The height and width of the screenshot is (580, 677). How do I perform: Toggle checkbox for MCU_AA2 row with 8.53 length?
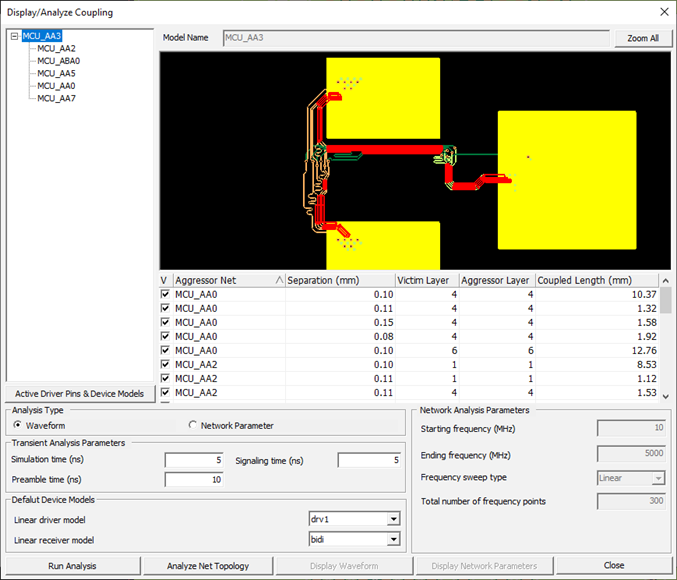tap(165, 365)
